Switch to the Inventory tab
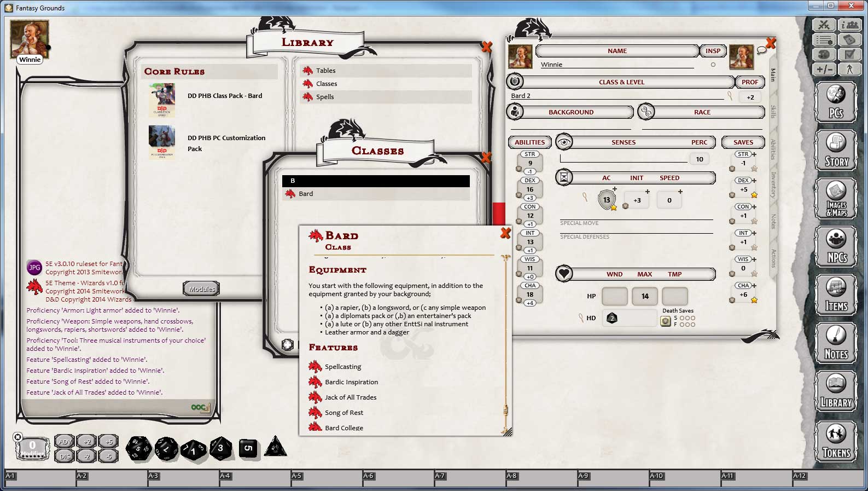 pos(773,184)
